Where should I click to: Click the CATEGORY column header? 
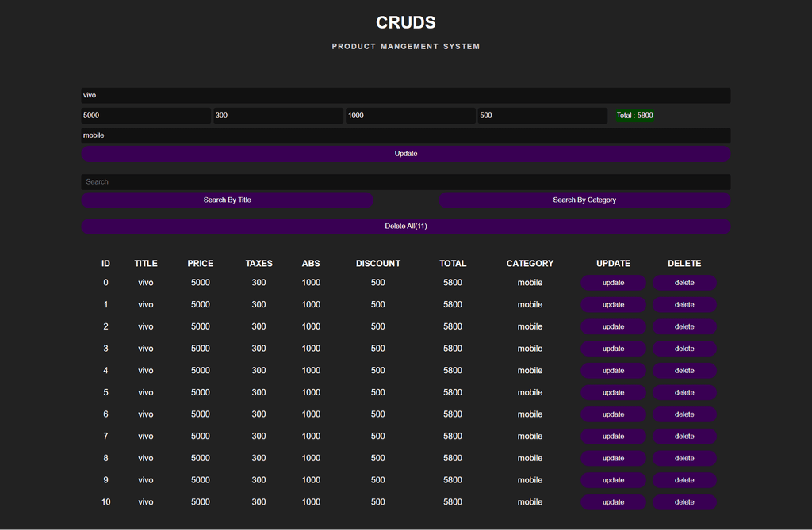[x=530, y=264]
